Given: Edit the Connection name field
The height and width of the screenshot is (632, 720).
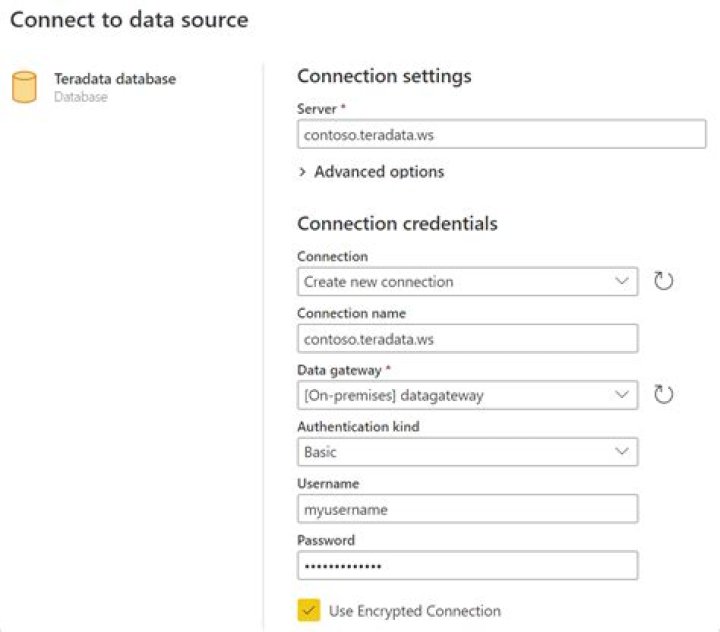Looking at the screenshot, I should tap(467, 339).
